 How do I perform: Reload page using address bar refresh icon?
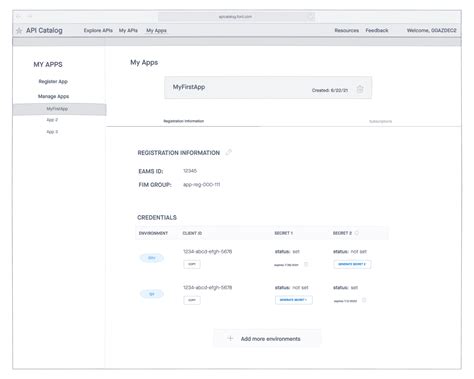click(310, 17)
